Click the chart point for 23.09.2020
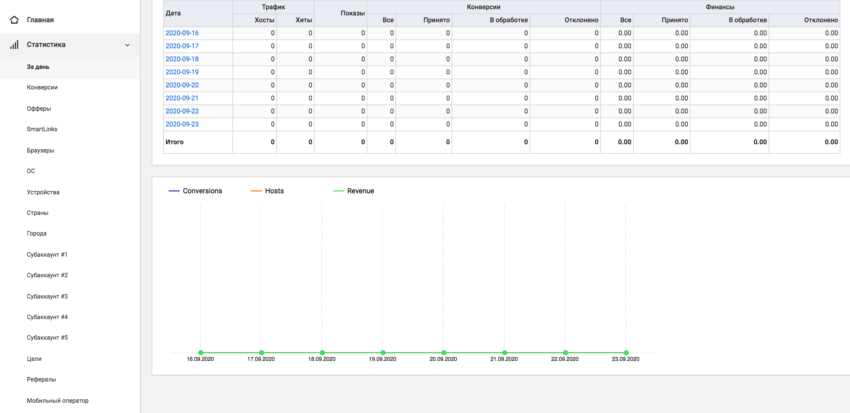Viewport: 850px width, 413px height. click(x=626, y=353)
